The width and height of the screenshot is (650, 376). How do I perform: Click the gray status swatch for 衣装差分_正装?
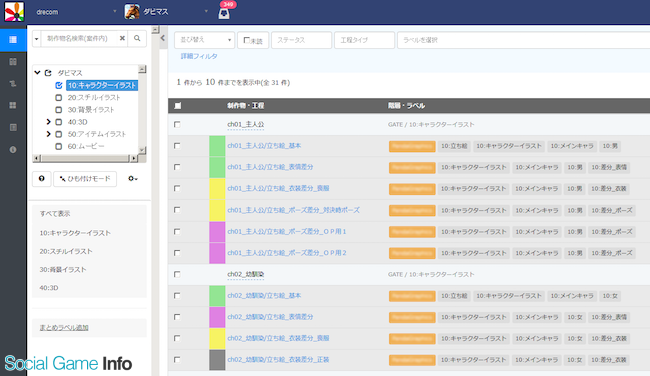(217, 360)
